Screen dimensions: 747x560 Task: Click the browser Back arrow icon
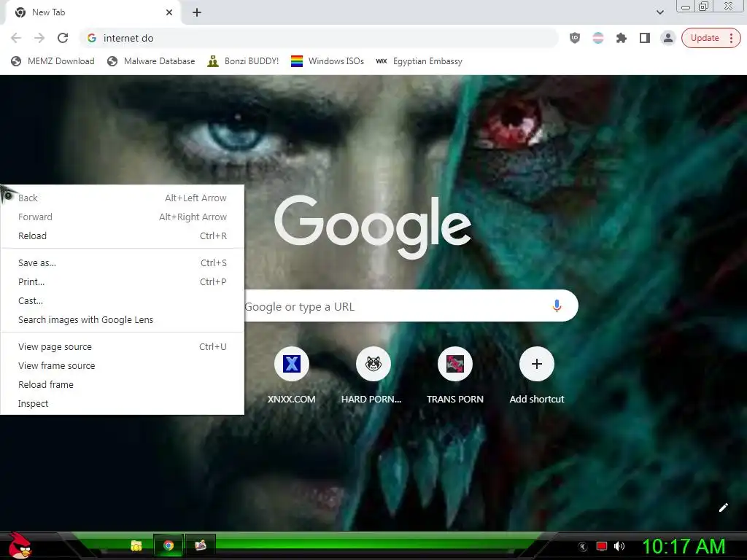(16, 38)
